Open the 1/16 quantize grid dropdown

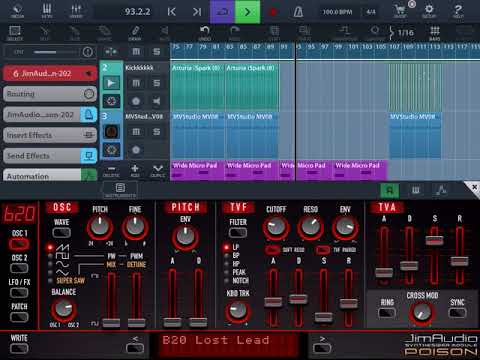click(x=401, y=33)
